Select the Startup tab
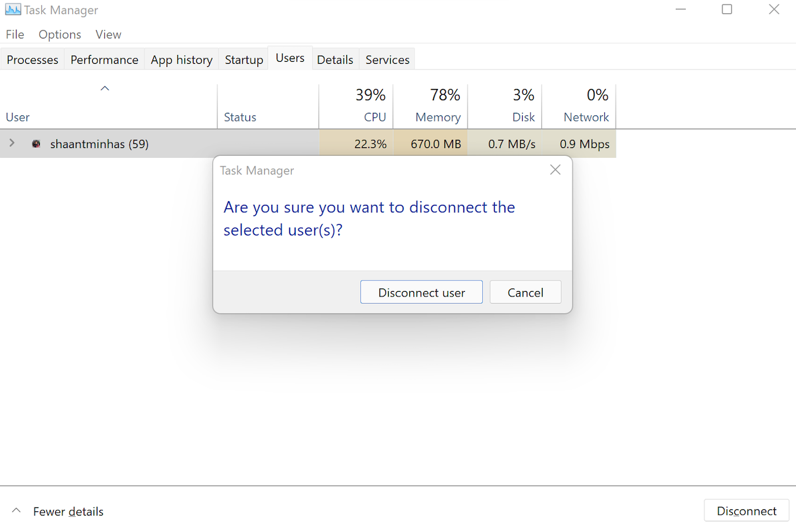The height and width of the screenshot is (532, 796). click(243, 60)
